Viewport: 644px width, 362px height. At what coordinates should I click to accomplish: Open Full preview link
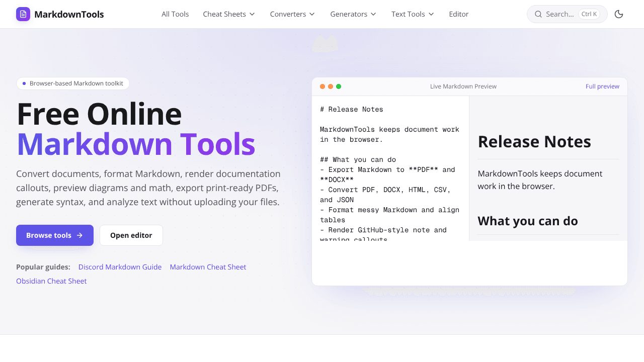click(x=602, y=86)
